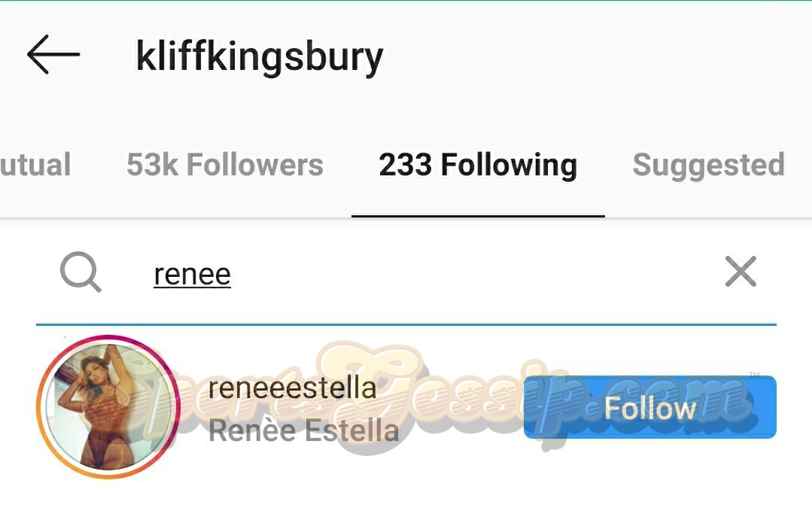Tap the kliffkingsbury header title
812x514 pixels.
(259, 56)
